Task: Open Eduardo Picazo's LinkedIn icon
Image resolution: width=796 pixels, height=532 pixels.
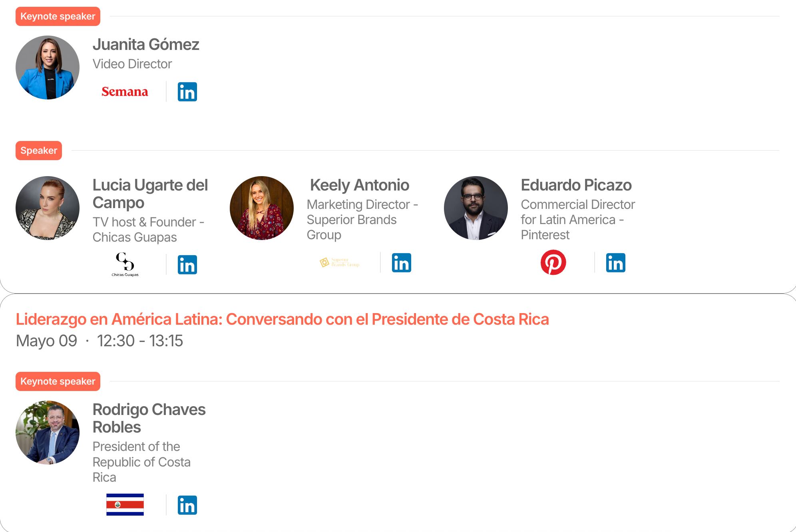Action: click(x=616, y=263)
